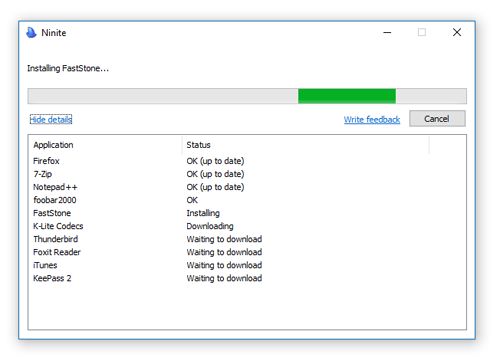Image resolution: width=500 pixels, height=364 pixels.
Task: Click the disabled maximize button
Action: [x=422, y=32]
